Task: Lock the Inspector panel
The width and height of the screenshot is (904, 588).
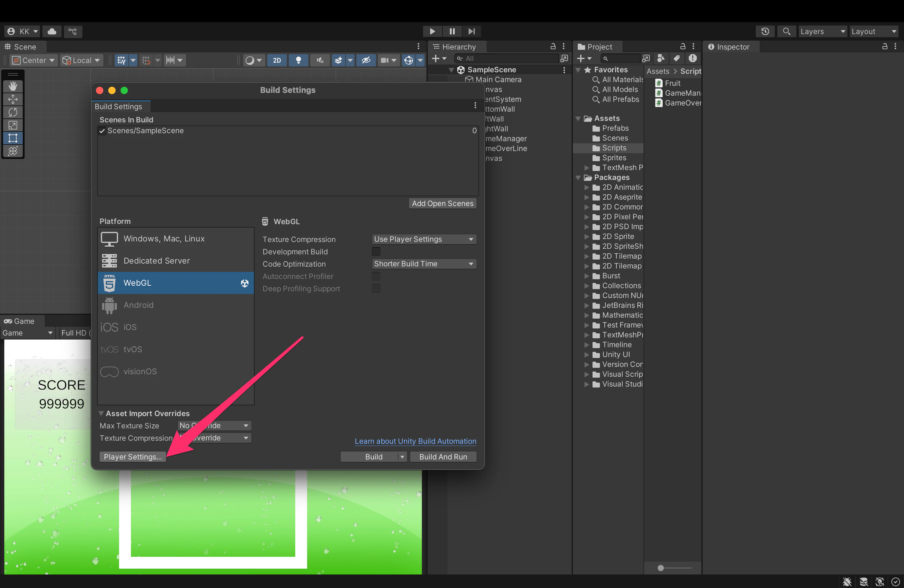Action: (x=885, y=46)
